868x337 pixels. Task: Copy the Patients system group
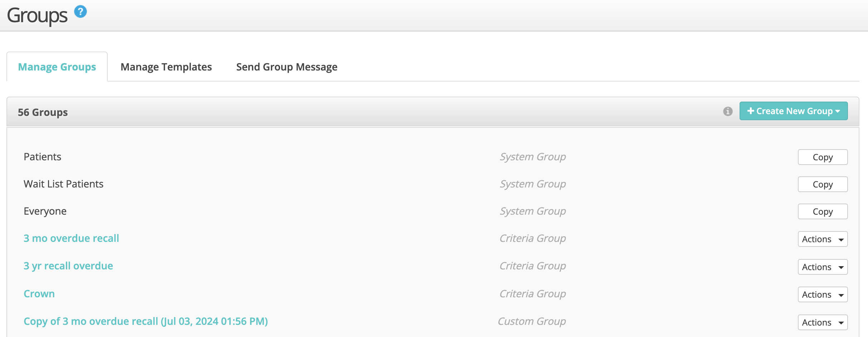coord(823,157)
